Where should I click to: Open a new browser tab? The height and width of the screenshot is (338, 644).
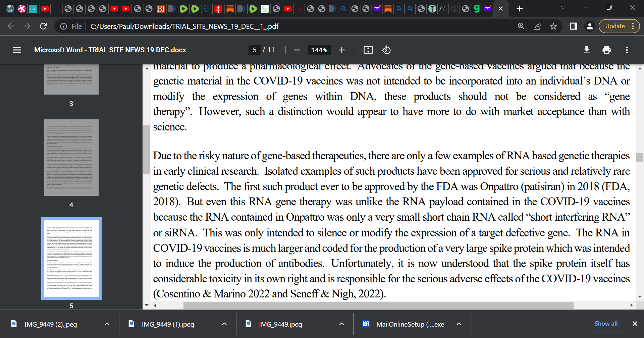pyautogui.click(x=520, y=9)
